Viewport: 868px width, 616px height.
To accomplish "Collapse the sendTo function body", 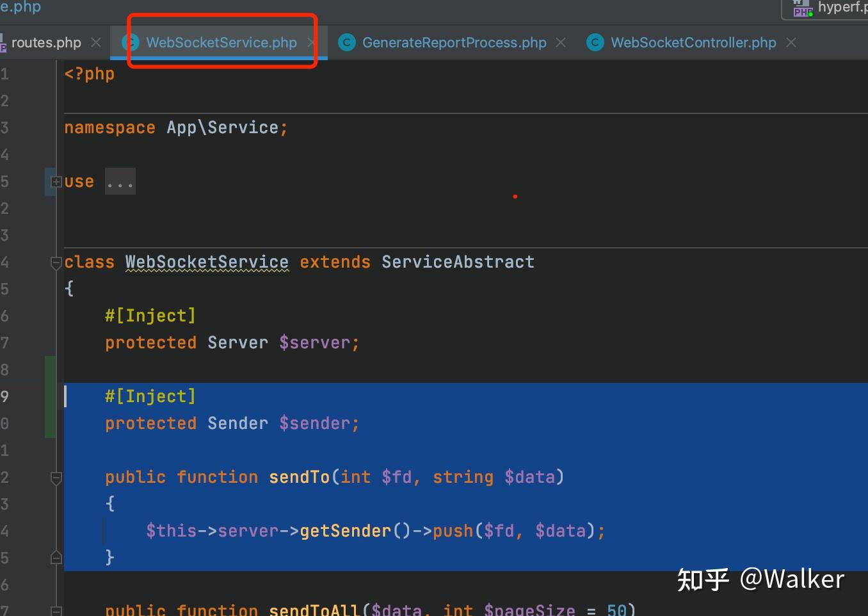I will 56,477.
